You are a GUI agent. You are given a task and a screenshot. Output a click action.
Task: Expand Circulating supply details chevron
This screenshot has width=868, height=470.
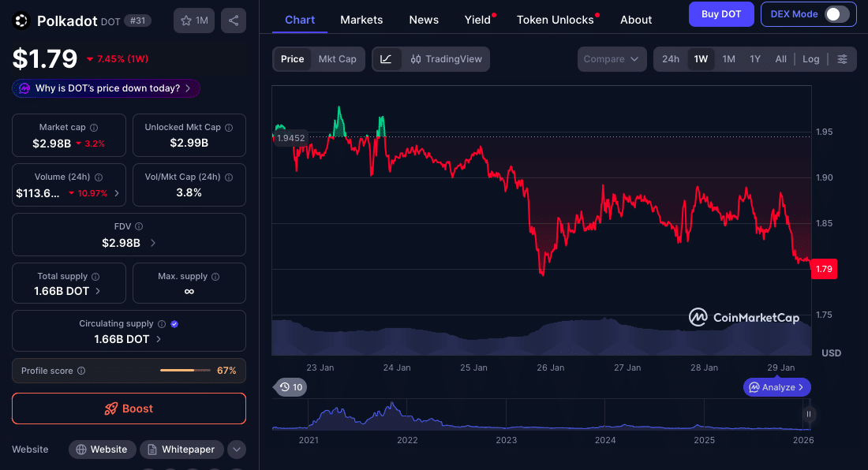pyautogui.click(x=159, y=339)
